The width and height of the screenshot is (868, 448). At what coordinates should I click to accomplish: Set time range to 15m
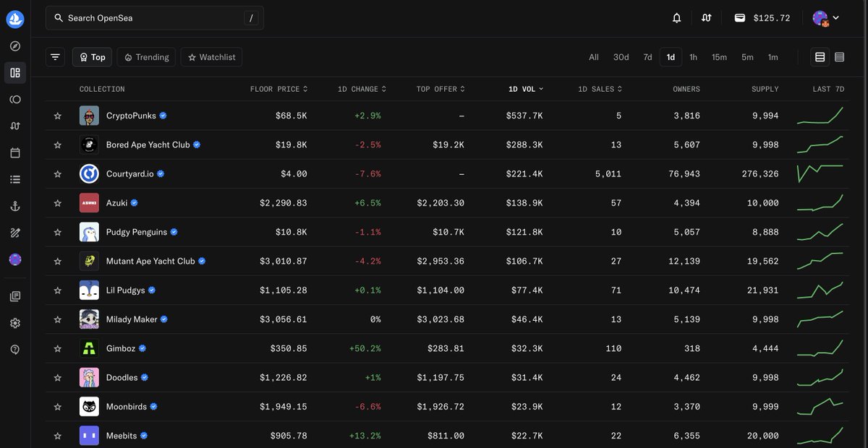(x=719, y=57)
